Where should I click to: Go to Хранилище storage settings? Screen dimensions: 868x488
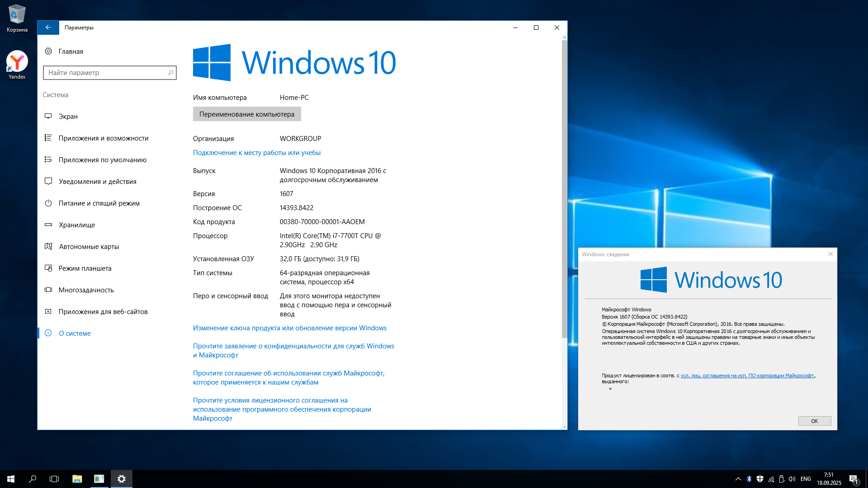[x=77, y=225]
